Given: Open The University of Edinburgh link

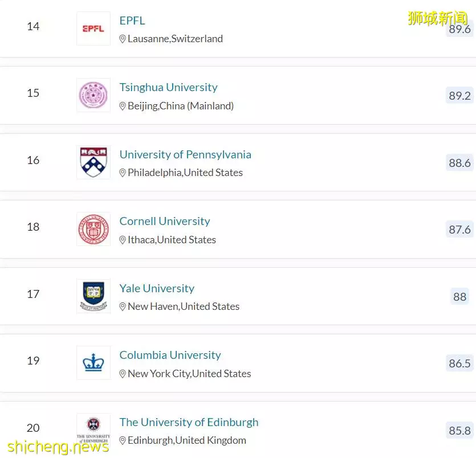Looking at the screenshot, I should pos(189,422).
